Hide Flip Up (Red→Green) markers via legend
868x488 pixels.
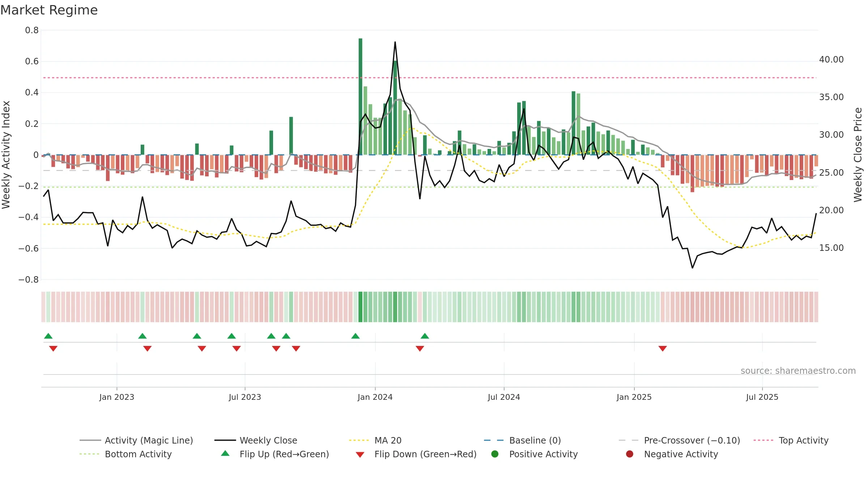[275, 454]
